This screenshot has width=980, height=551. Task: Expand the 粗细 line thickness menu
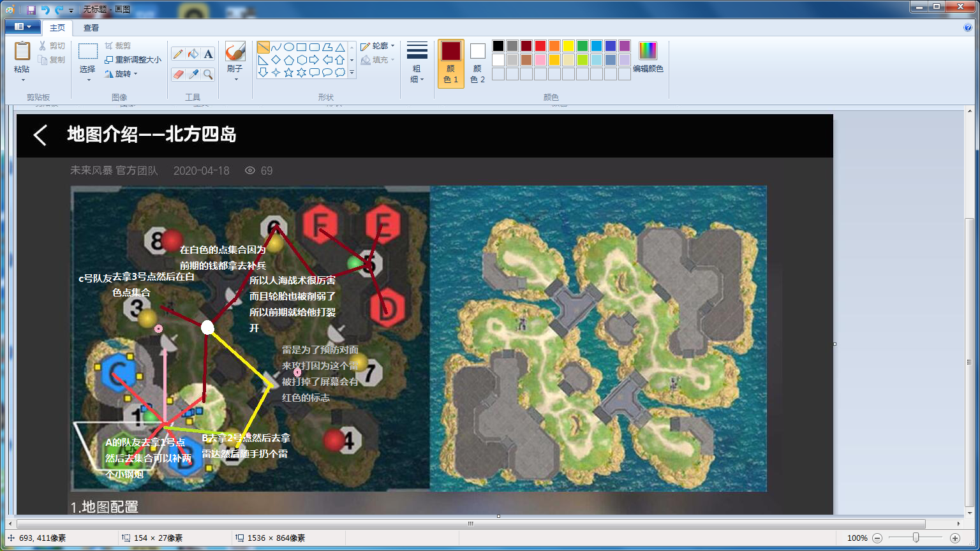pos(417,64)
